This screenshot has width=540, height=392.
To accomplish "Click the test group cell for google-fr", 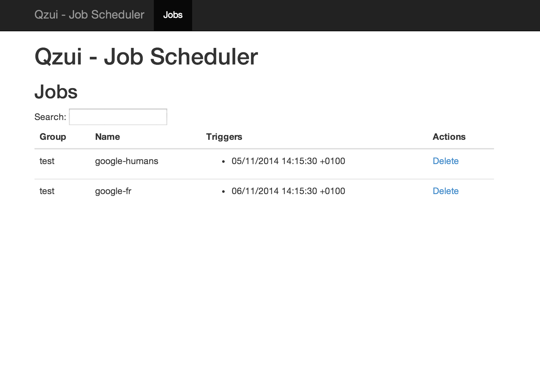I will (x=47, y=191).
